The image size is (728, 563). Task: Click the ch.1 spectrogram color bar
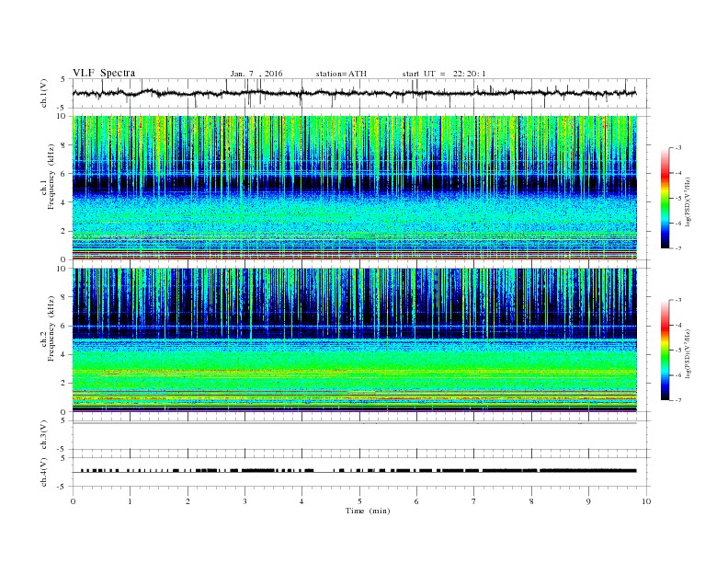[x=665, y=198]
